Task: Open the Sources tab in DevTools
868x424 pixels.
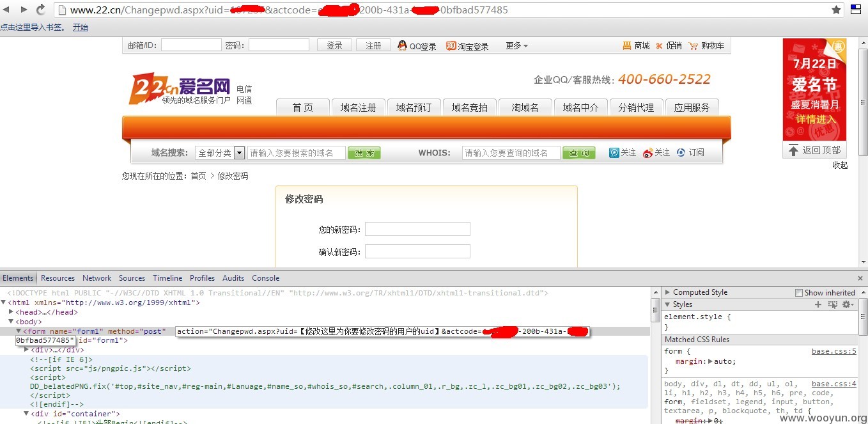Action: (x=132, y=278)
